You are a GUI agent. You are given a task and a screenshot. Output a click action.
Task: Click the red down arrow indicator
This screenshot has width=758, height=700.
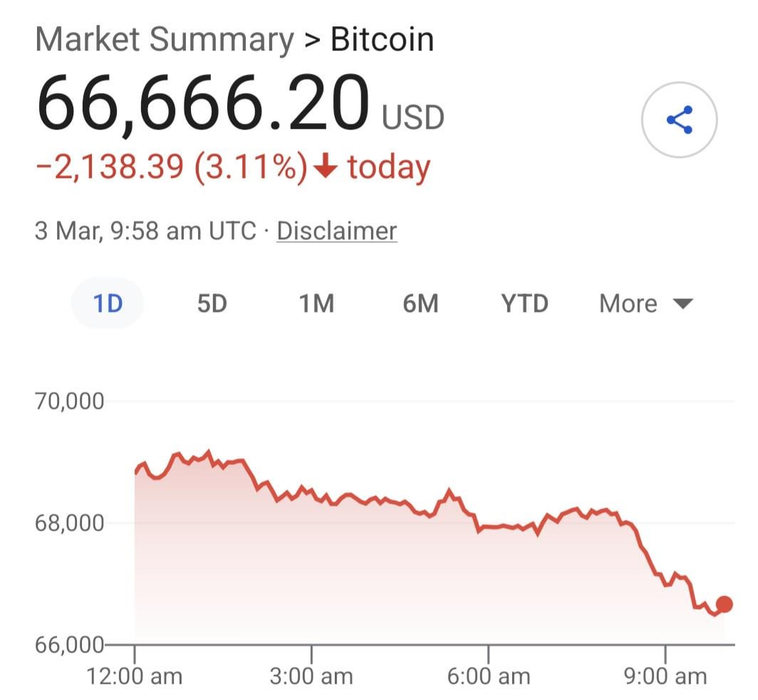coord(325,167)
